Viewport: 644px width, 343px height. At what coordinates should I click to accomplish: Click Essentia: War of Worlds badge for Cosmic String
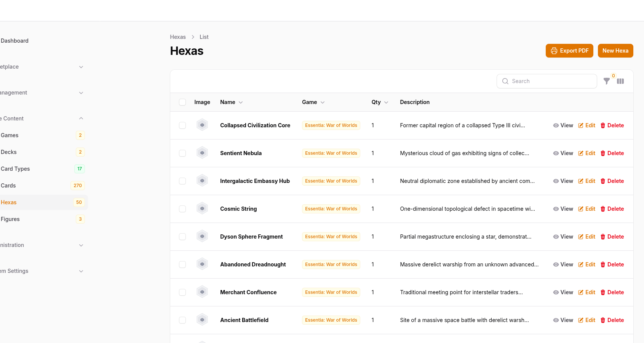coord(331,209)
